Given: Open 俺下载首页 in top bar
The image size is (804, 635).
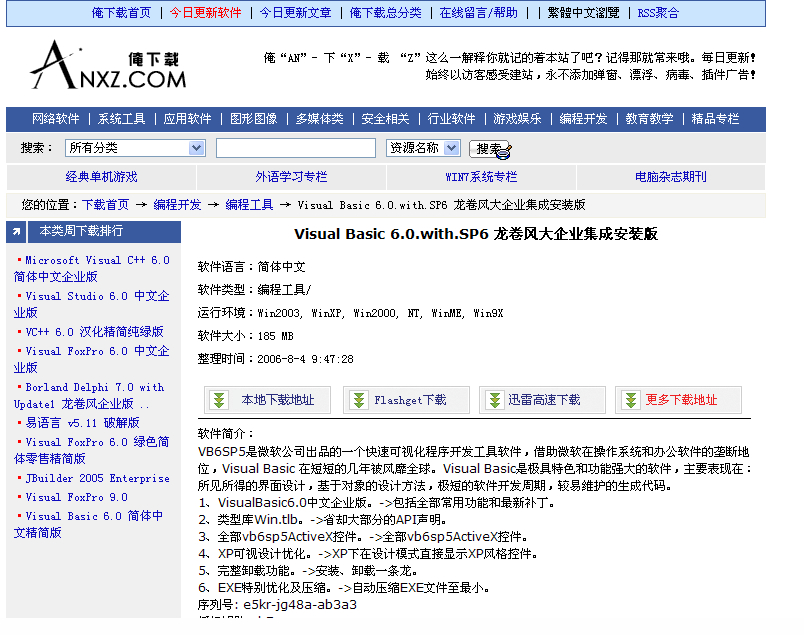Looking at the screenshot, I should [122, 13].
